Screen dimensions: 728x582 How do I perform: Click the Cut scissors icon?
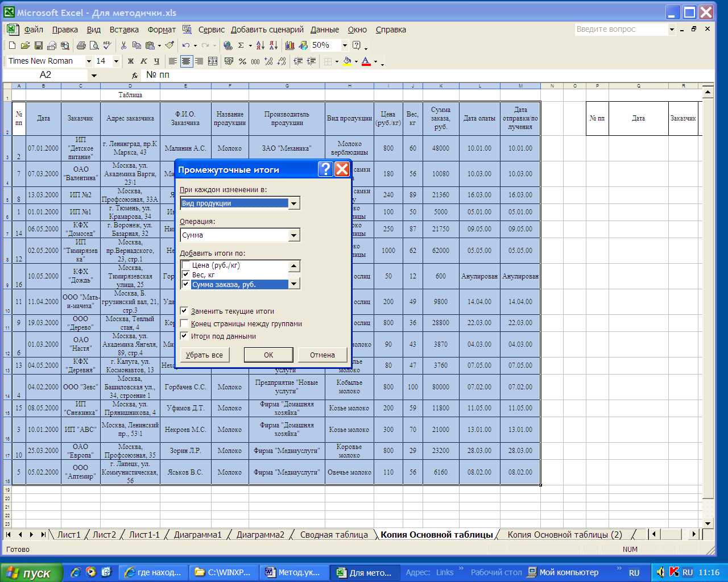point(123,45)
